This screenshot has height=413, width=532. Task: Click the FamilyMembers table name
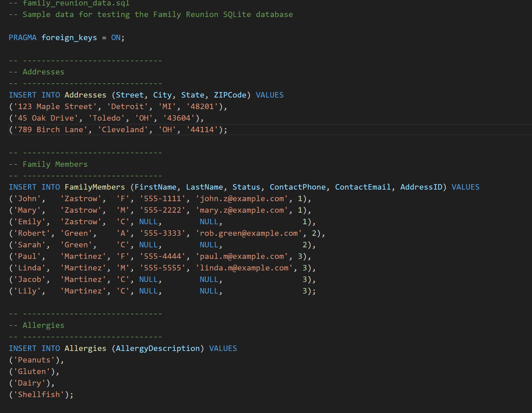[95, 187]
